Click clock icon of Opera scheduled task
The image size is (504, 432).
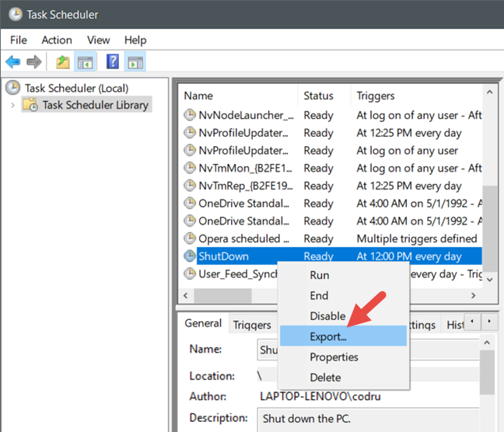[x=190, y=239]
